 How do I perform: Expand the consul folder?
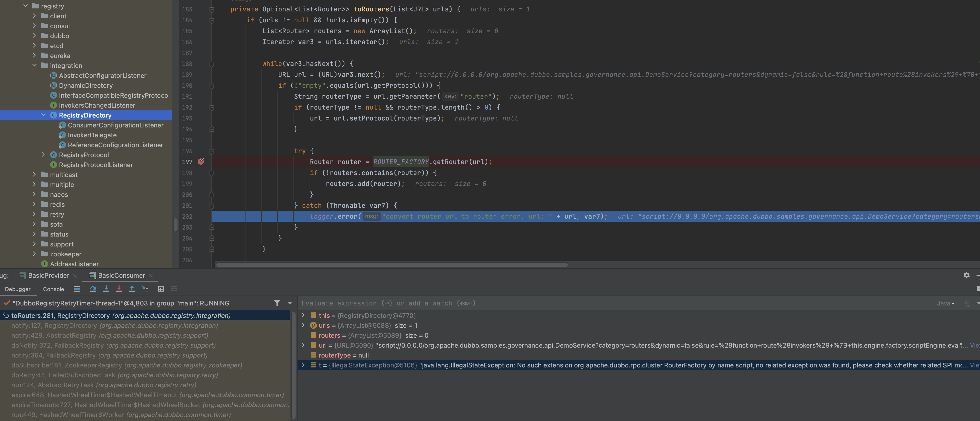coord(34,26)
